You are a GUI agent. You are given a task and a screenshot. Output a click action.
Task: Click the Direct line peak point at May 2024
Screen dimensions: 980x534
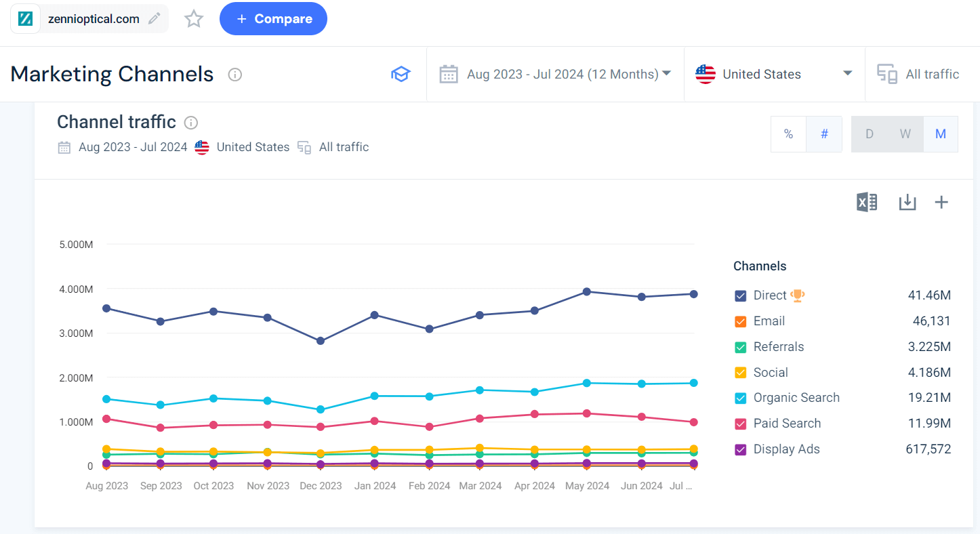pos(586,291)
